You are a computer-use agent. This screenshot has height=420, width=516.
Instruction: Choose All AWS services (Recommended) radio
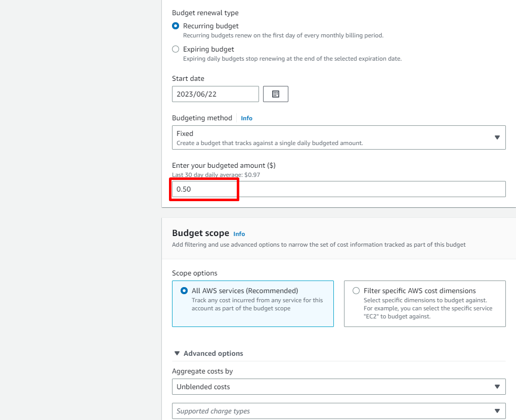pos(184,291)
